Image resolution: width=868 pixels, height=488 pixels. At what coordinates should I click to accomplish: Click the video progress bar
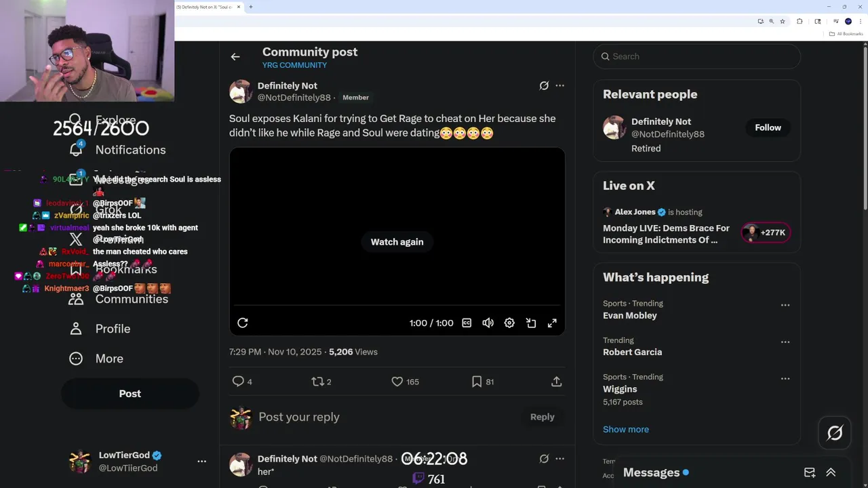(x=397, y=306)
